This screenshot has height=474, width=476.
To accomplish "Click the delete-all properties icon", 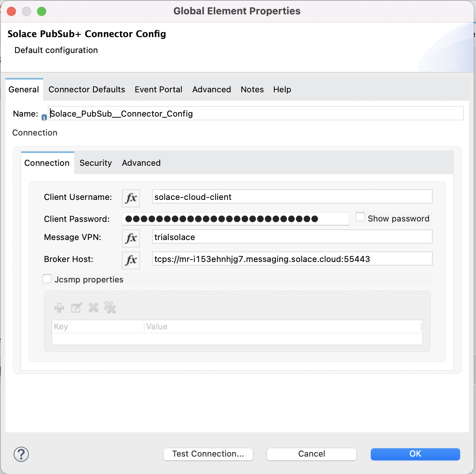I will 110,308.
